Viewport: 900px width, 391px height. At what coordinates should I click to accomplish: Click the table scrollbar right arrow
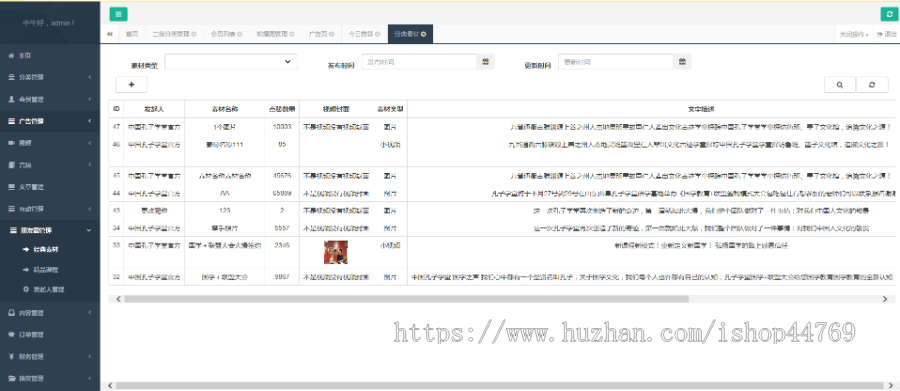(885, 299)
